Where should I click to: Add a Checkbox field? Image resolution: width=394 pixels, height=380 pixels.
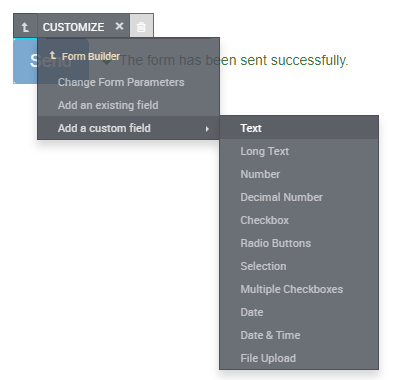pyautogui.click(x=299, y=220)
